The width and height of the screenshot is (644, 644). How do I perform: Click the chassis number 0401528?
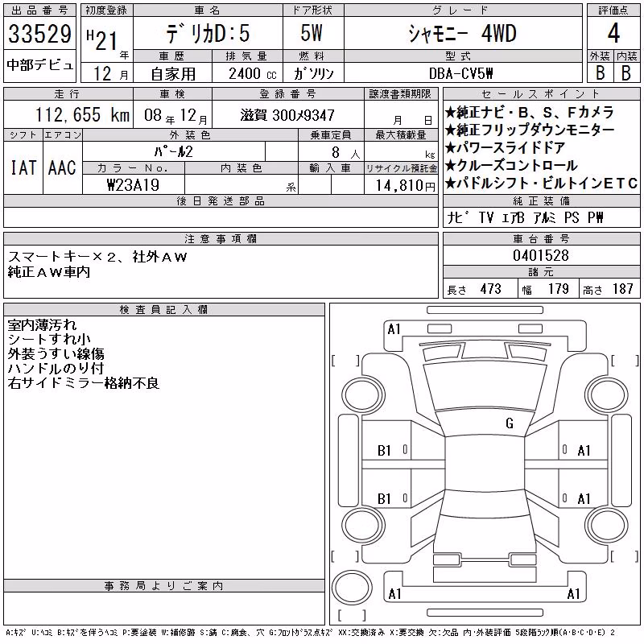click(x=541, y=255)
